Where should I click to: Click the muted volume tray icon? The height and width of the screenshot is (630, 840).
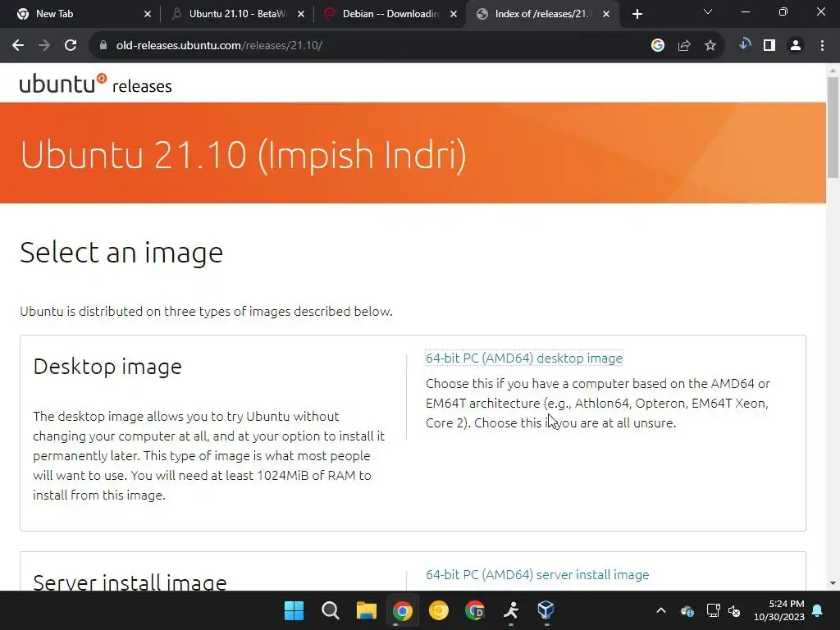[x=734, y=610]
